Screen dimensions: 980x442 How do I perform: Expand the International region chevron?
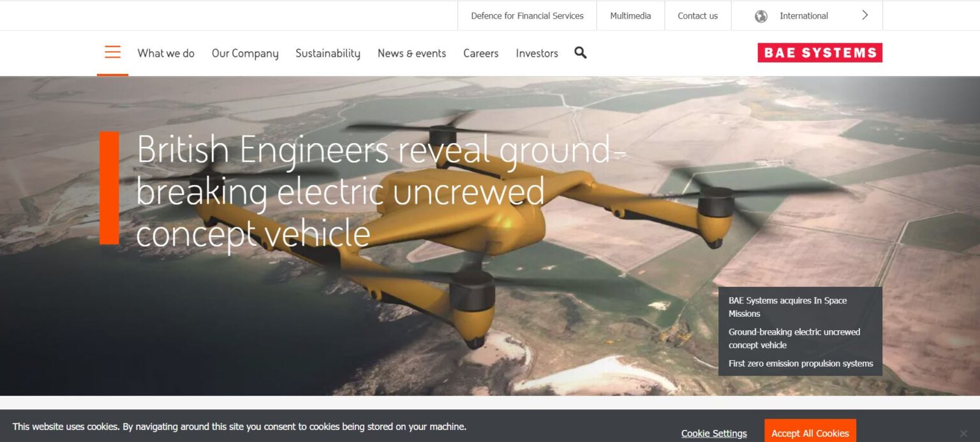click(x=865, y=15)
